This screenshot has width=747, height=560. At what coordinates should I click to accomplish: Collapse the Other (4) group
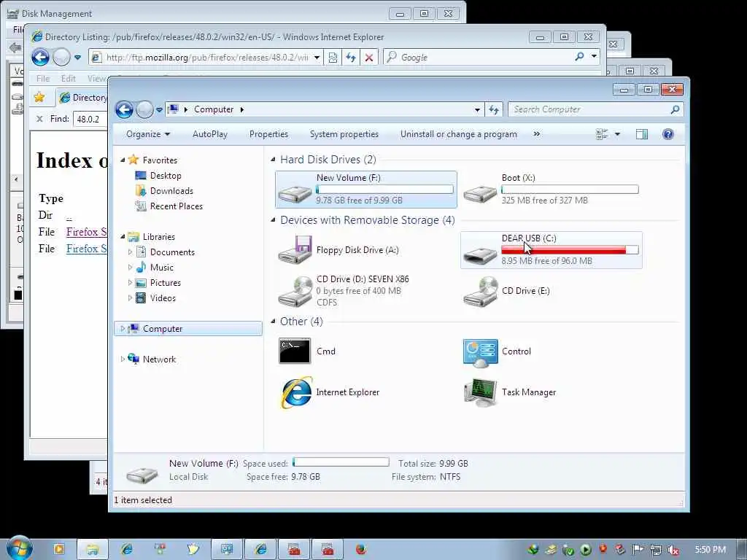point(273,322)
